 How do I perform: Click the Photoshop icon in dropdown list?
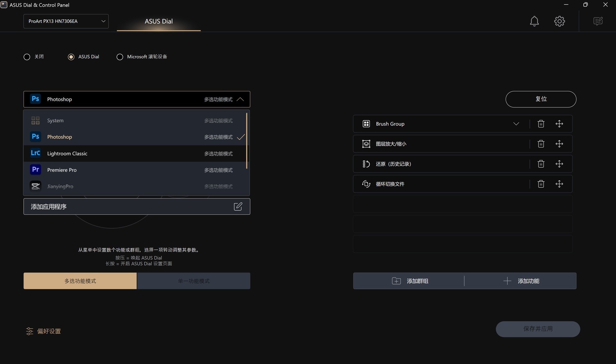point(35,137)
